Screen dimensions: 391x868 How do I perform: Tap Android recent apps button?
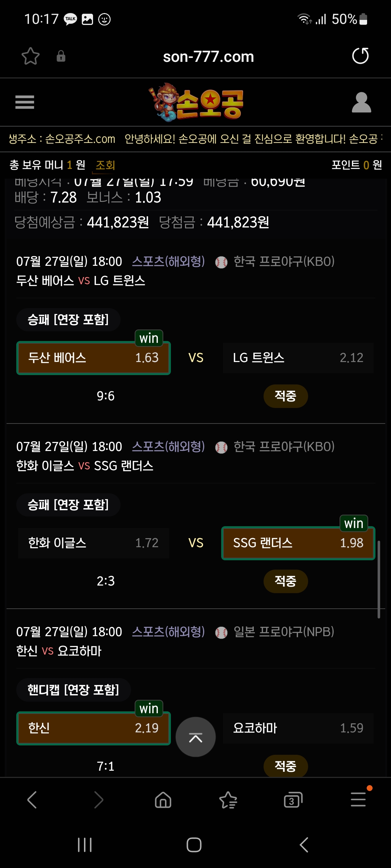click(85, 845)
